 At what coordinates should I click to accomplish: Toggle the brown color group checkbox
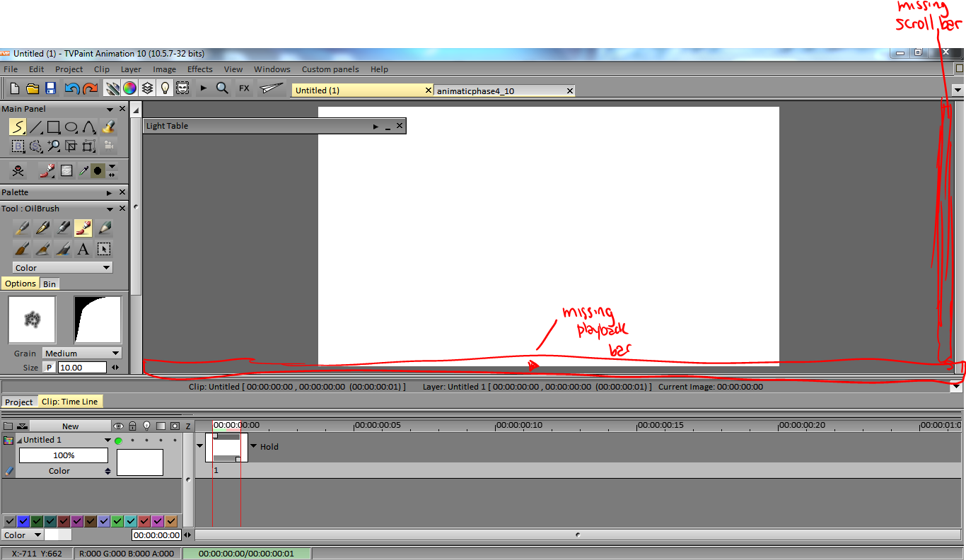(91, 521)
